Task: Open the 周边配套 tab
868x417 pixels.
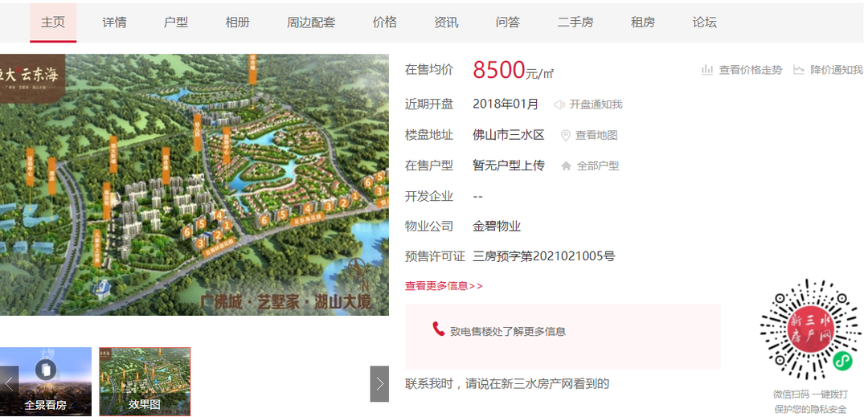Action: coord(311,22)
